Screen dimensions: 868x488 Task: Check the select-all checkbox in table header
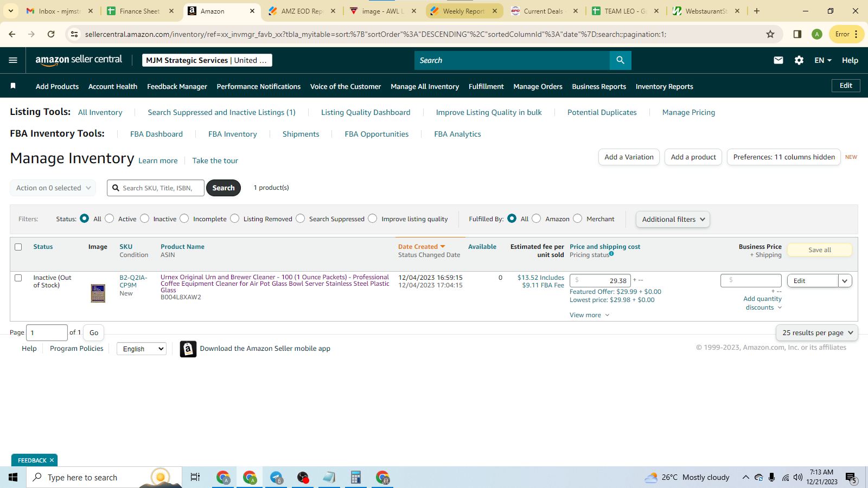pyautogui.click(x=18, y=247)
